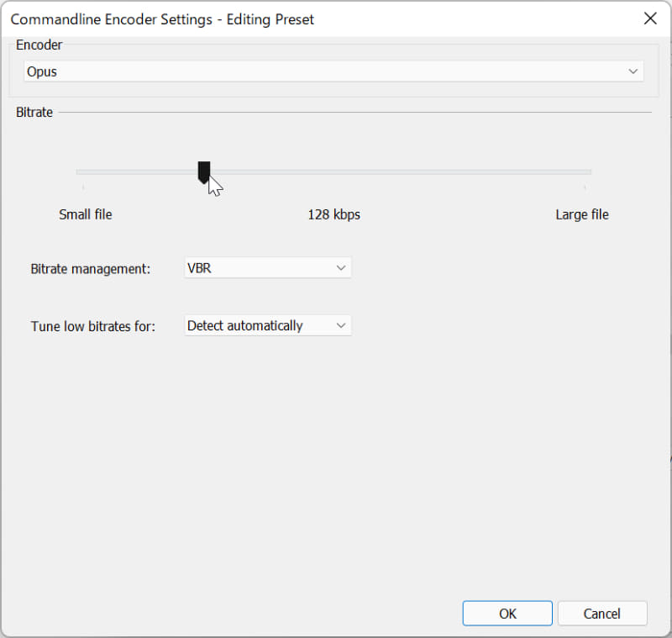Confirm preset settings with OK

pos(507,613)
